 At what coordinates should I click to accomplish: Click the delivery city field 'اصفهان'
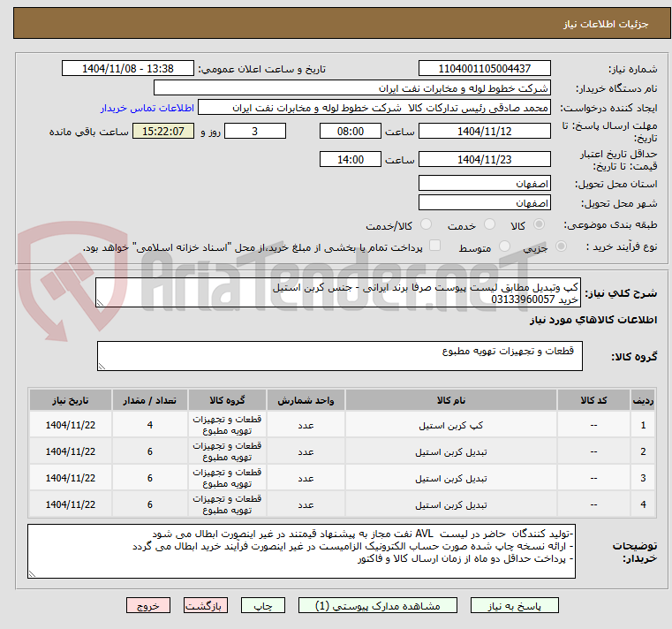tap(484, 203)
